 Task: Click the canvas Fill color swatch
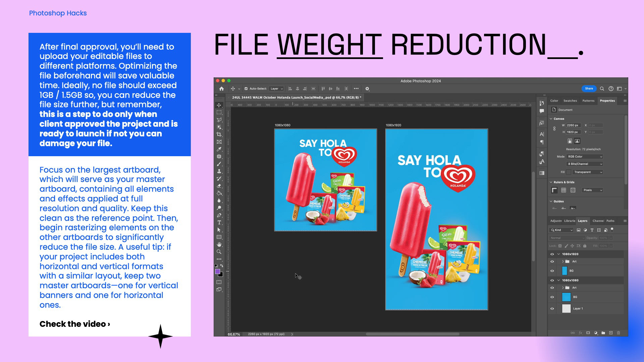[x=569, y=172]
